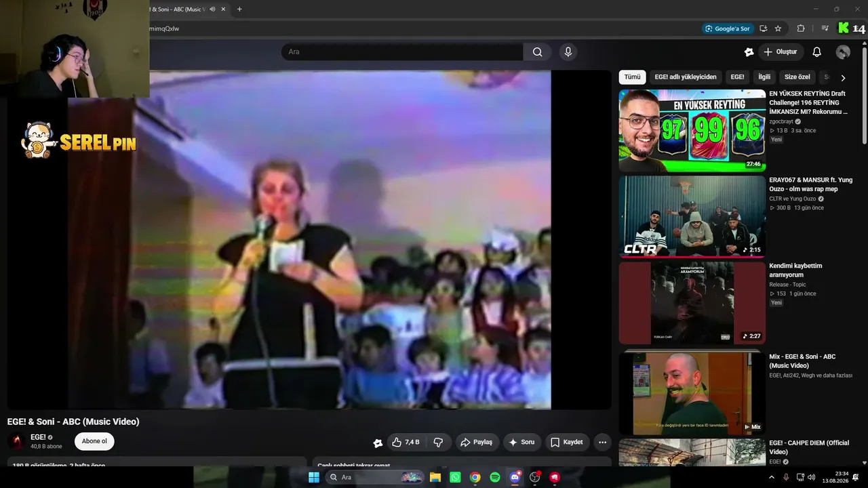Image resolution: width=868 pixels, height=488 pixels.
Task: Click the Google'a Sor button
Action: point(728,28)
